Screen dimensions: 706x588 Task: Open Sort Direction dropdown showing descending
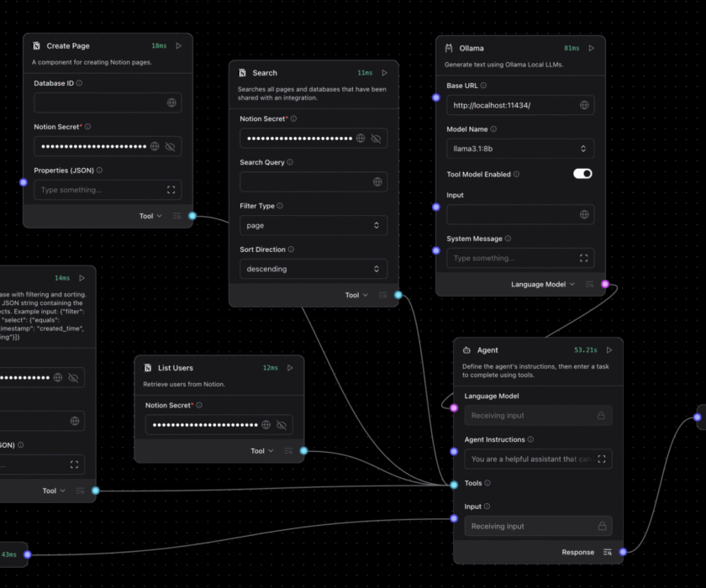coord(313,269)
